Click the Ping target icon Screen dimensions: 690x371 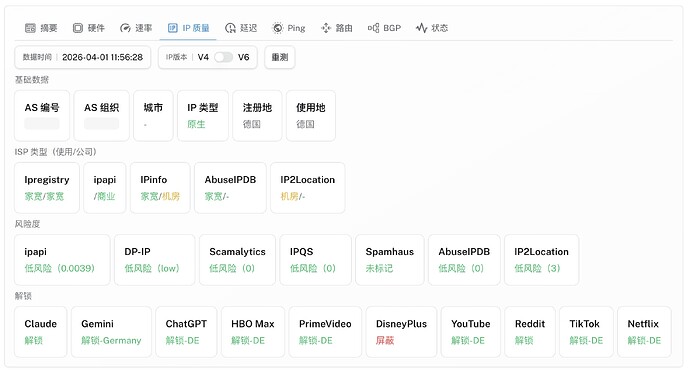[278, 28]
